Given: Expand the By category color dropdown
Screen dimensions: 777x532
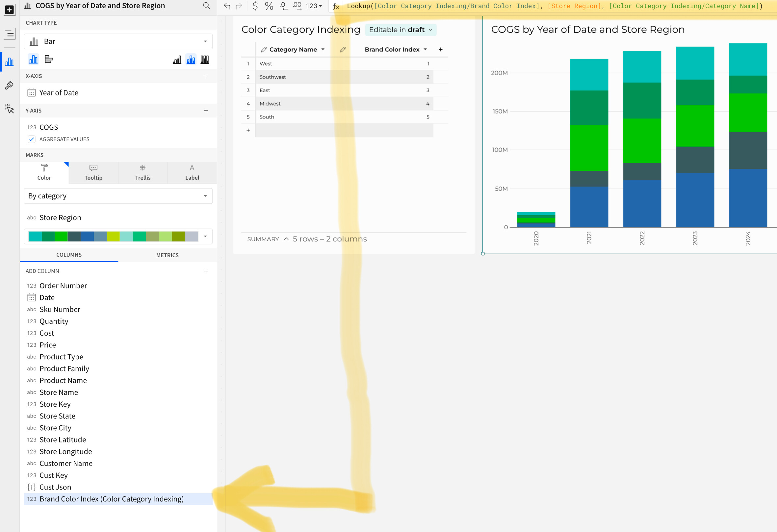Looking at the screenshot, I should point(205,196).
